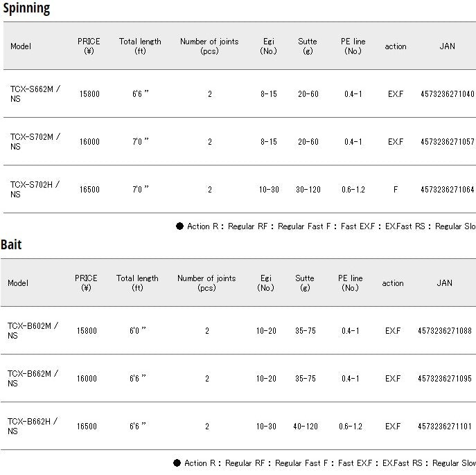Click JAN code 4573236271101
The height and width of the screenshot is (475, 476).
coord(444,426)
